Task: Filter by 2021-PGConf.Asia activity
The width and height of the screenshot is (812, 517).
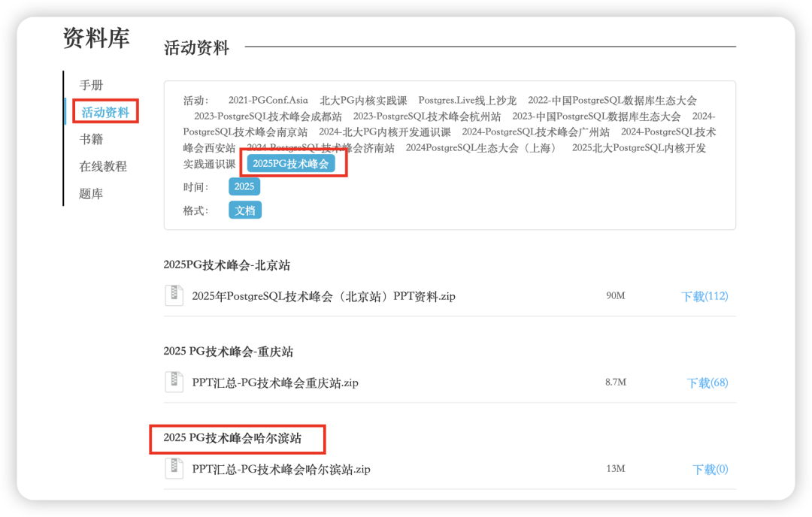Action: click(268, 100)
